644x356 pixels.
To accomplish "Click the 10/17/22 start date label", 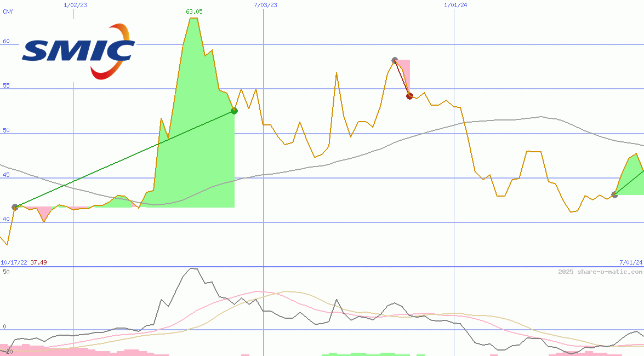I will click(14, 262).
